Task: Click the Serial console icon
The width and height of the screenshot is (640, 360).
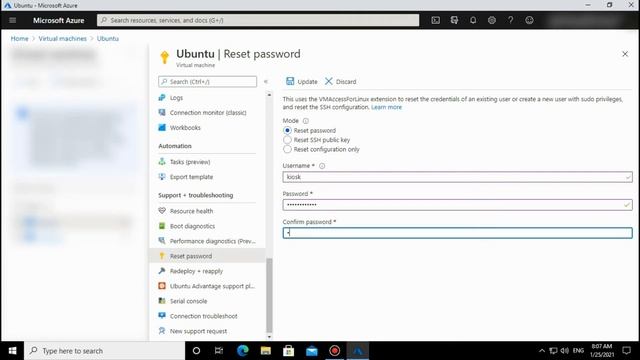Action: pyautogui.click(x=162, y=301)
